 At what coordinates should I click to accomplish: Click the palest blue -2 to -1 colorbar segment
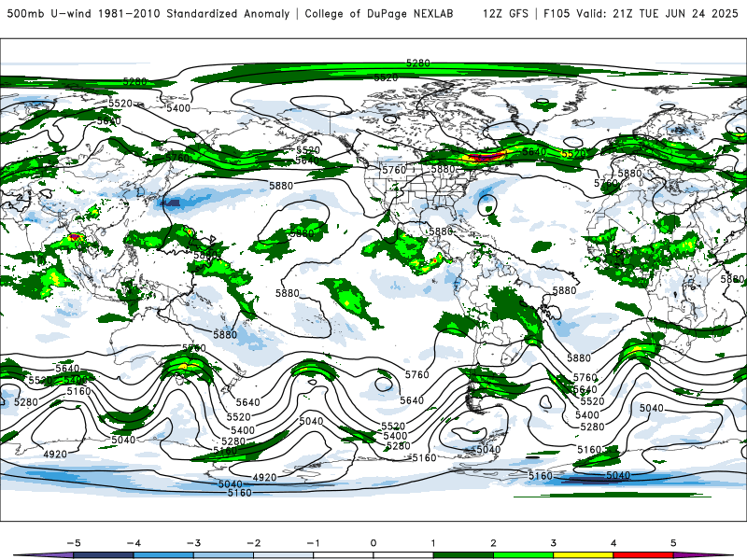click(284, 554)
